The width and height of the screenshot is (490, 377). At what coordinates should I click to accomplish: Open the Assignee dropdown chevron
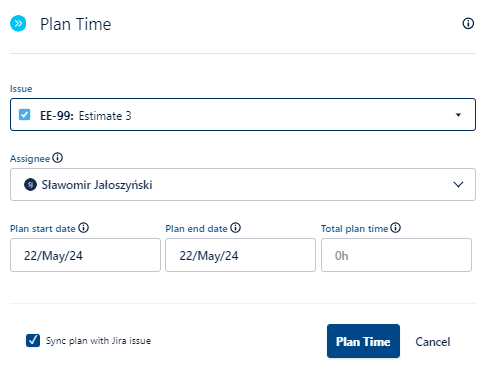point(458,184)
